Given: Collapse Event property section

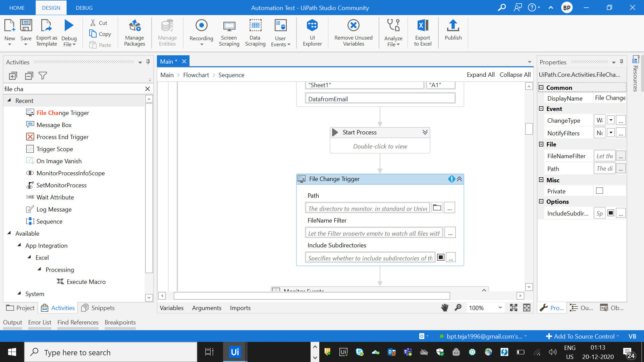Looking at the screenshot, I should (x=541, y=109).
